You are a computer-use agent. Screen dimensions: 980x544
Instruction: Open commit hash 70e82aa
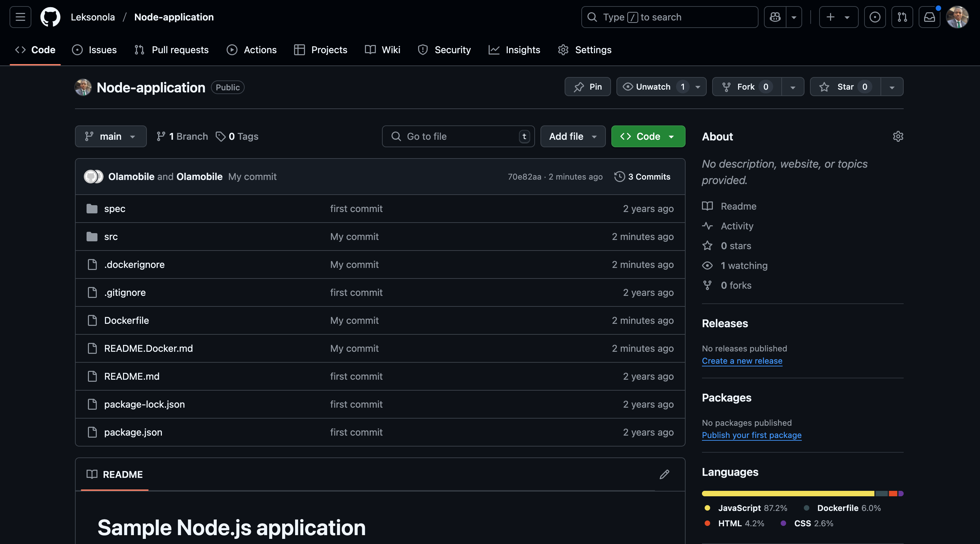pos(524,177)
